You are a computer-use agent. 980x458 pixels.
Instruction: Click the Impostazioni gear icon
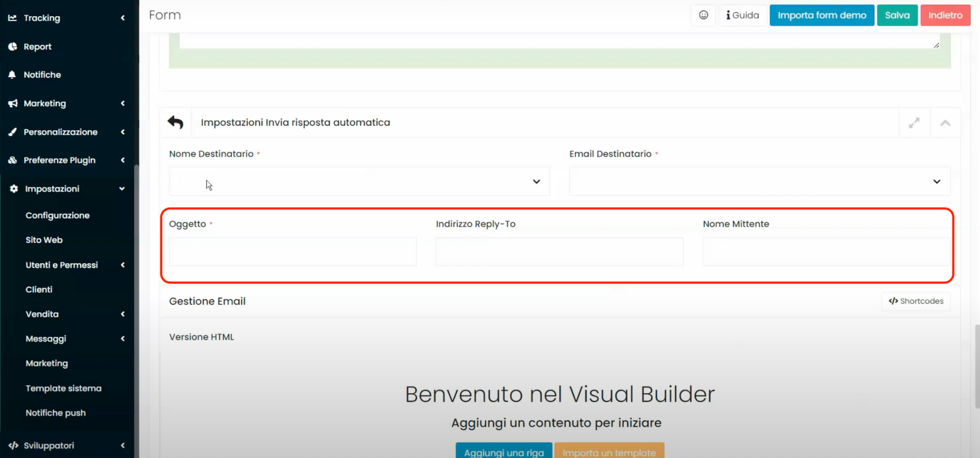point(14,189)
